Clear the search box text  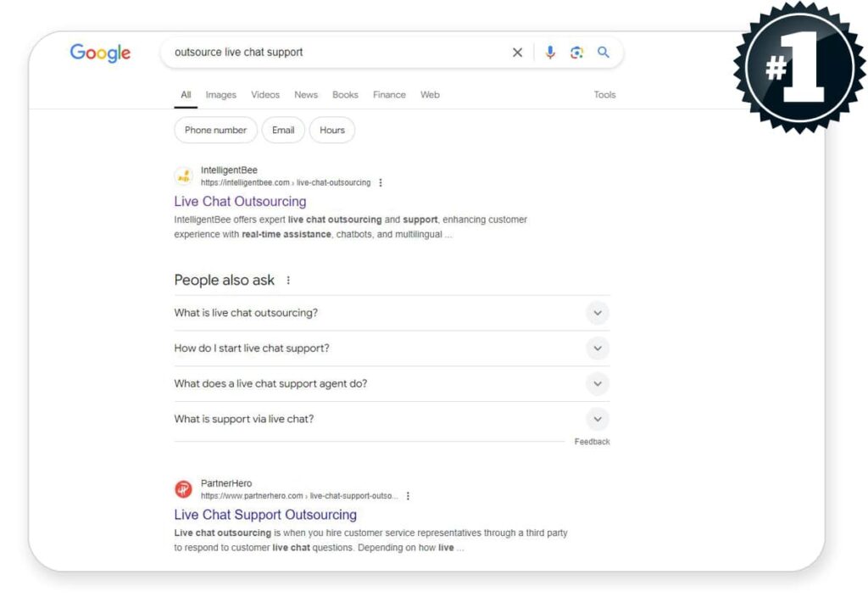tap(517, 53)
